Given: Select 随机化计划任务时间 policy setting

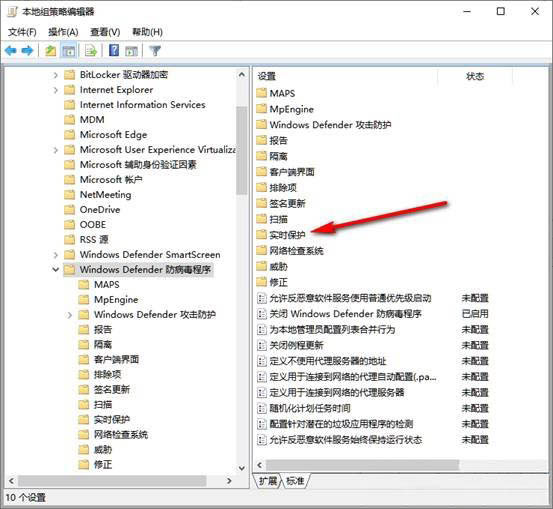Looking at the screenshot, I should pos(310,408).
